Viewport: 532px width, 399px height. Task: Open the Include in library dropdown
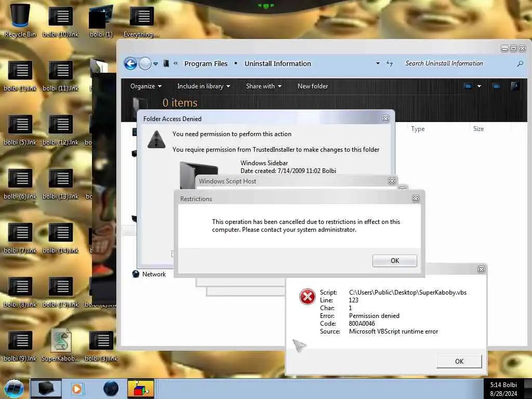point(204,86)
